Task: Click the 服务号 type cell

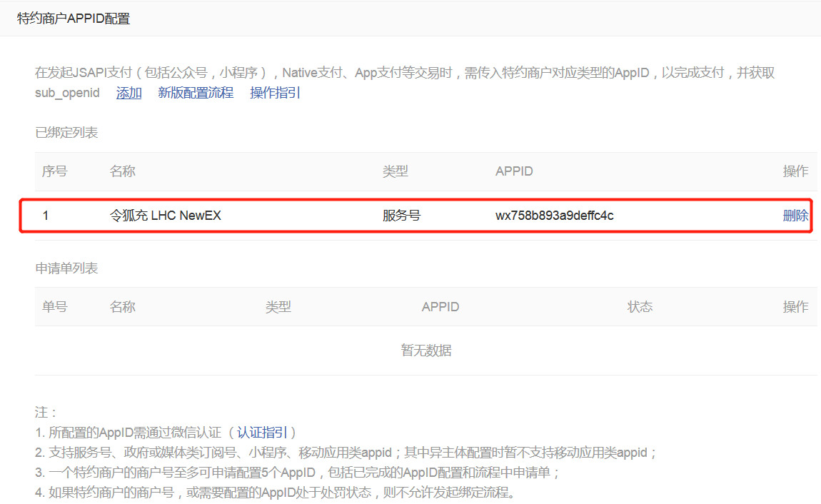Action: point(401,216)
